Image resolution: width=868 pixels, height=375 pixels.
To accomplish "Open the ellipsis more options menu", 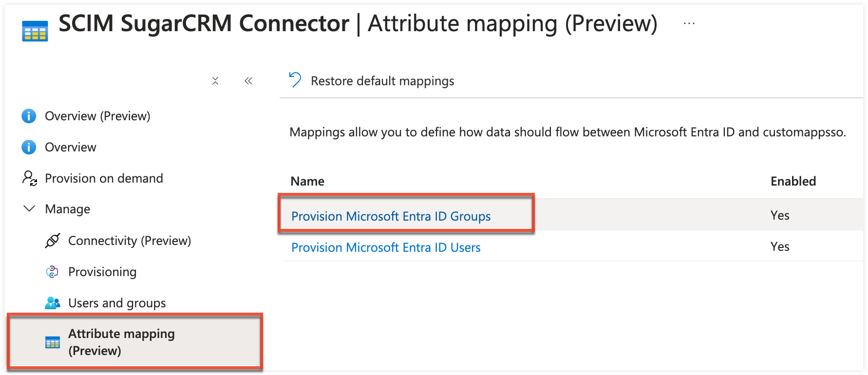I will 689,23.
